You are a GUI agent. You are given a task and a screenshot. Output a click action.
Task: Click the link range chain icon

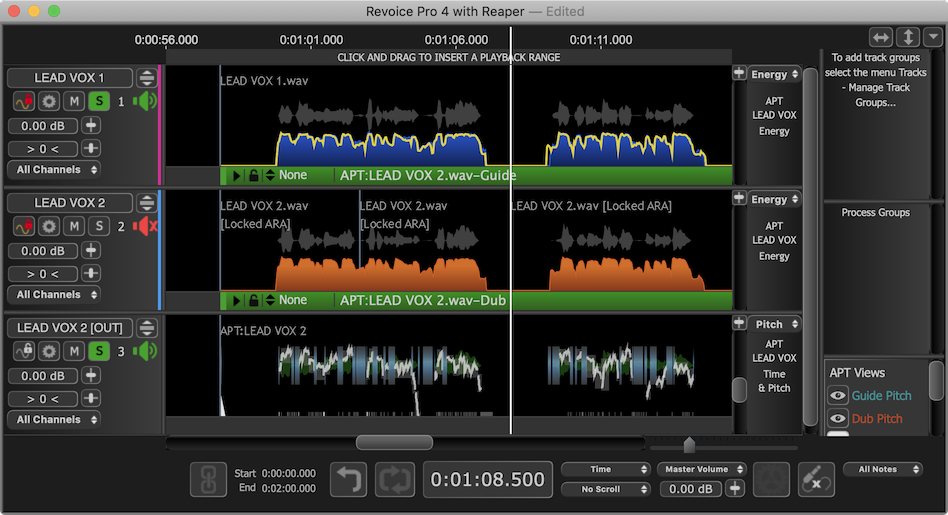point(208,480)
